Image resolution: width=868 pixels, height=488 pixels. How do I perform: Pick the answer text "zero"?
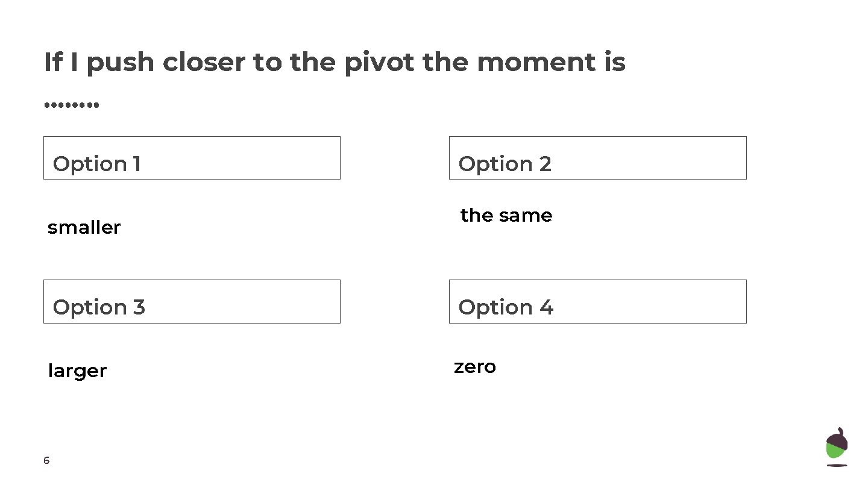point(474,367)
